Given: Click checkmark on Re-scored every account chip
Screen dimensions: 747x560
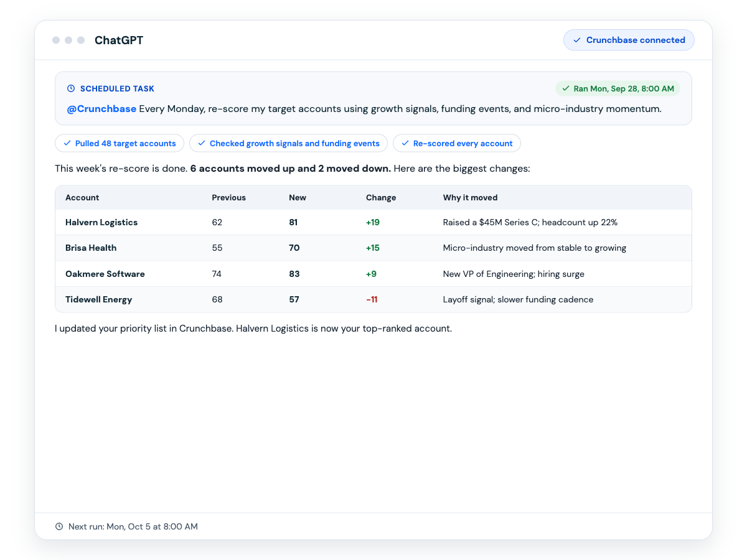Looking at the screenshot, I should pos(405,143).
